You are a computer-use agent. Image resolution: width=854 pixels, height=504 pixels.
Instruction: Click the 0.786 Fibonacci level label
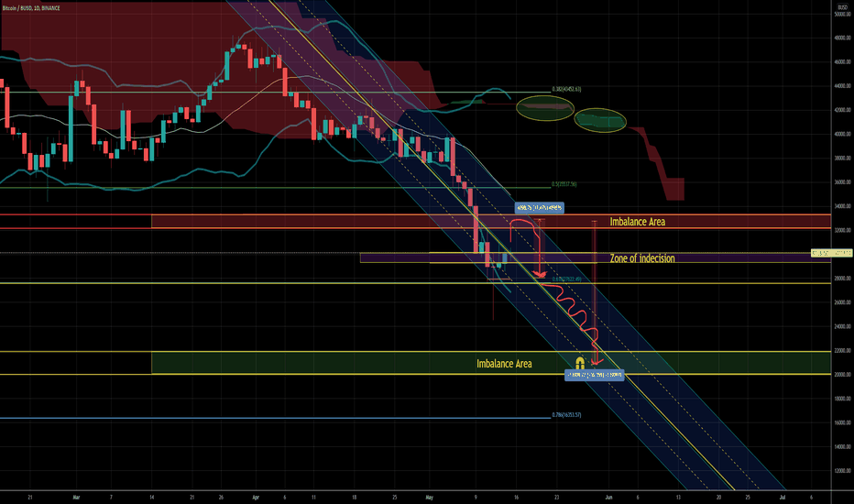tap(566, 414)
